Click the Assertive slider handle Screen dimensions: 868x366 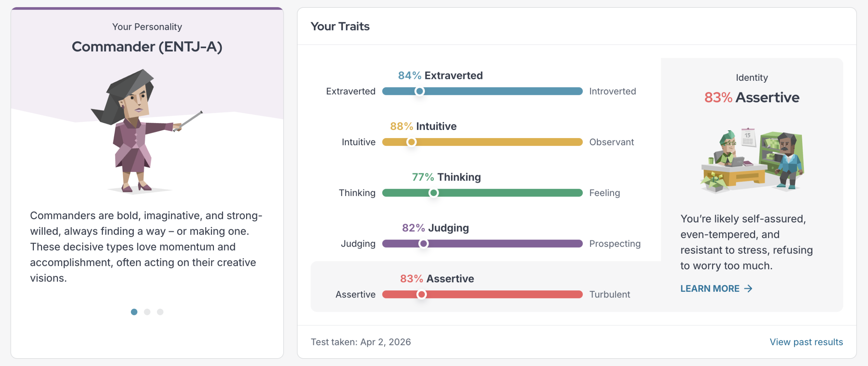(421, 294)
